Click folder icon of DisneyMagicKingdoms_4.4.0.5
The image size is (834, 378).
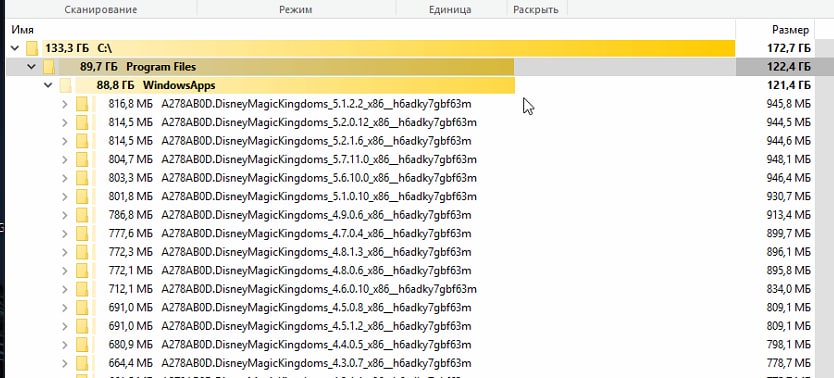coord(82,345)
